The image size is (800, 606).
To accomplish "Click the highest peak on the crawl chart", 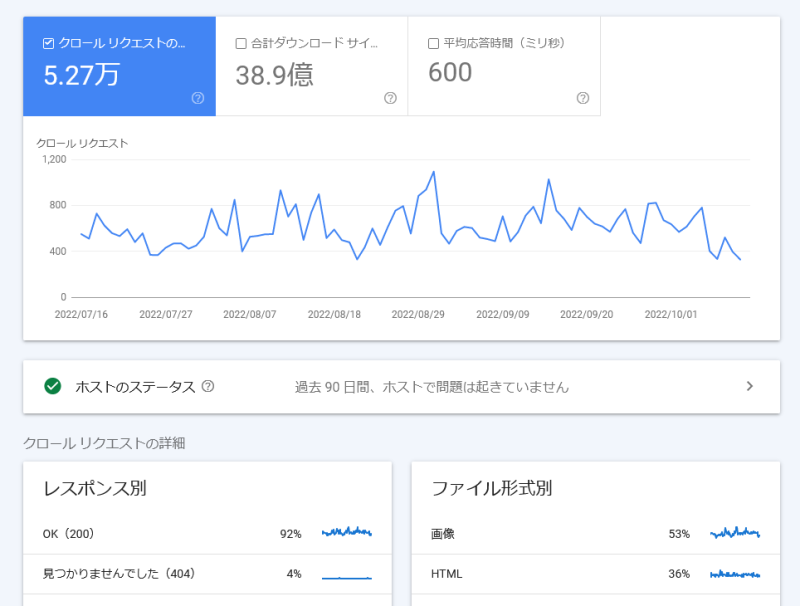I will (x=433, y=172).
